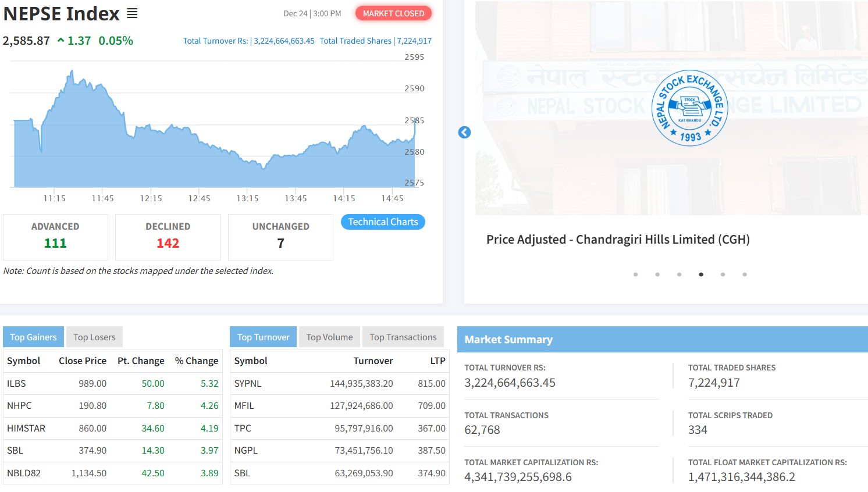
Task: Select the Top Turnover tab
Action: 263,337
